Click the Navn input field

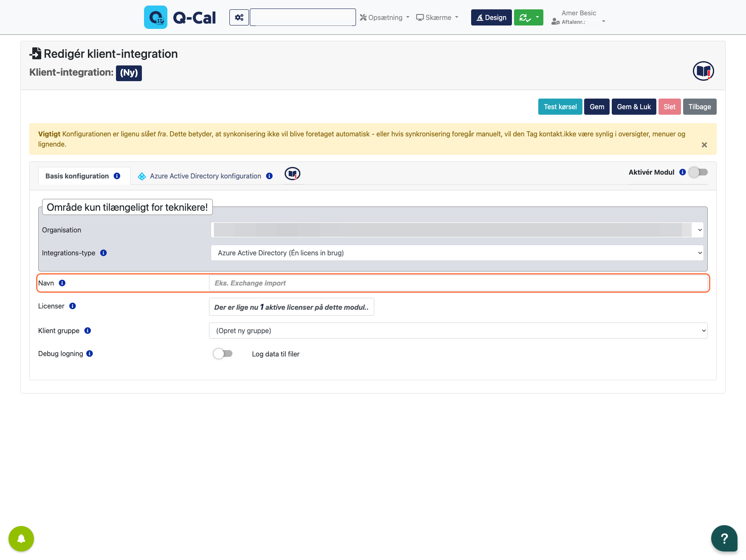coord(458,283)
